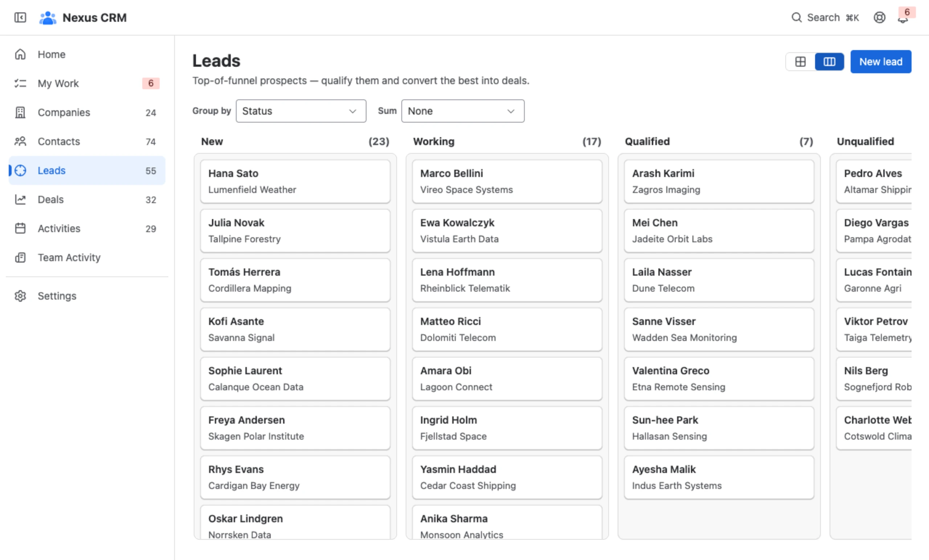Open the help lifebuoy icon
929x560 pixels.
[x=879, y=17]
